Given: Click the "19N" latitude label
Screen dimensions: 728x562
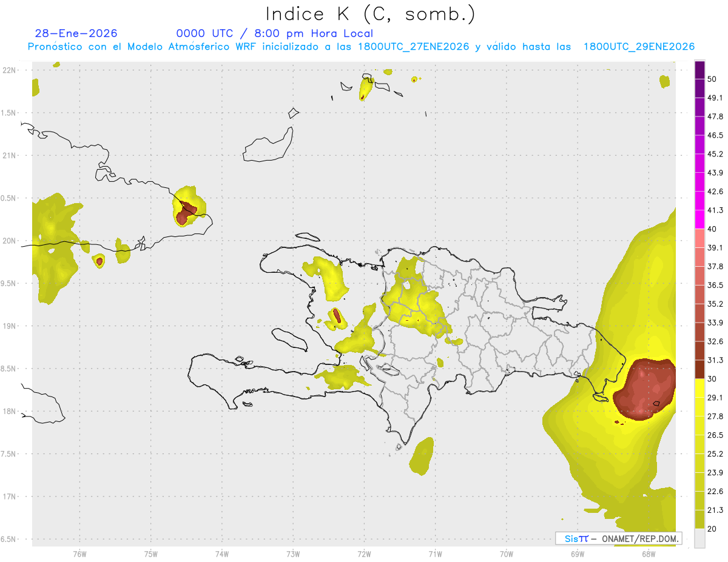Looking at the screenshot, I should [x=9, y=326].
